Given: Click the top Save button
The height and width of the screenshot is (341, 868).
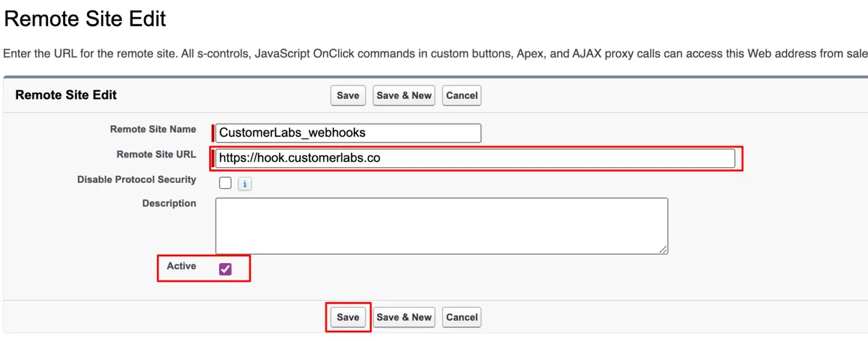Looking at the screenshot, I should (x=348, y=95).
